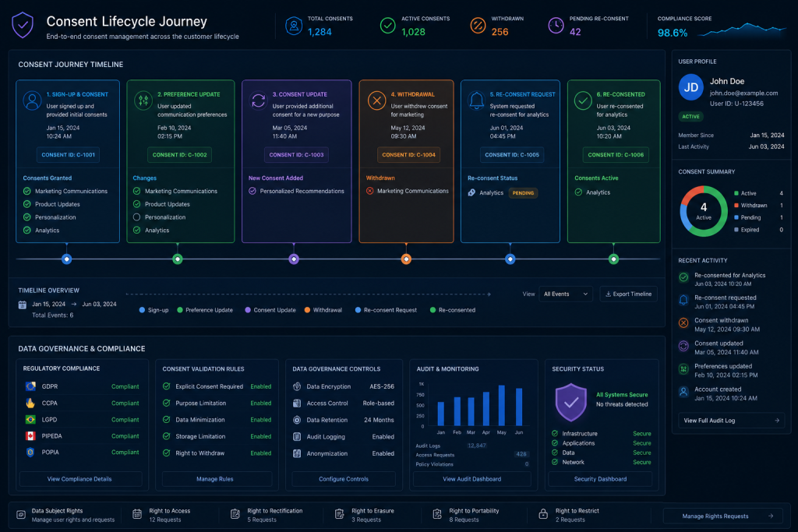Click Right to Rectification 5 Requests entry

coord(267,515)
